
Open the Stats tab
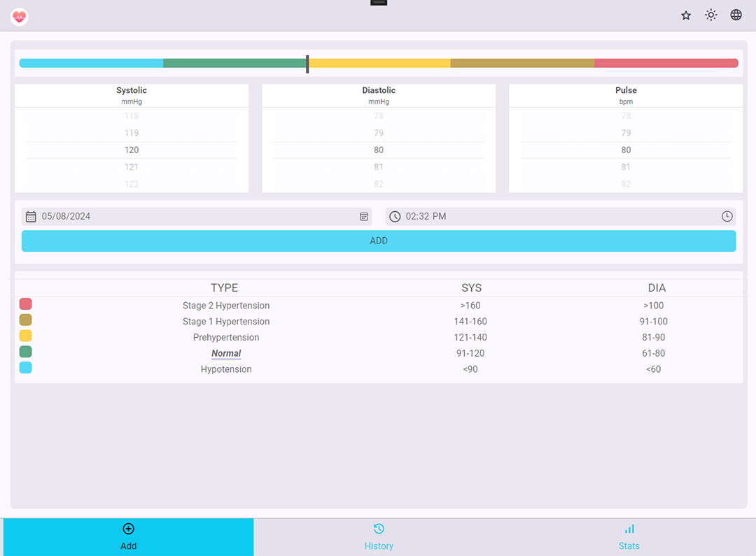(629, 537)
